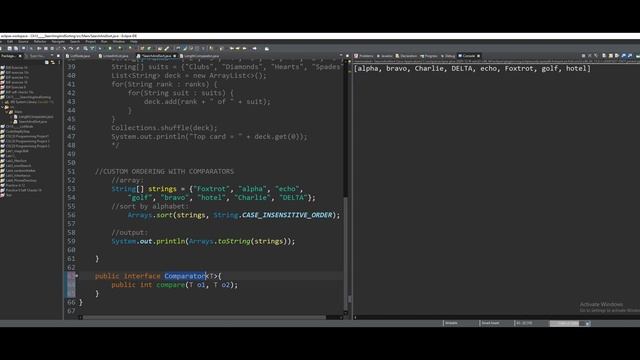The height and width of the screenshot is (360, 640).
Task: Click the Writable status bar entry
Action: point(451,323)
